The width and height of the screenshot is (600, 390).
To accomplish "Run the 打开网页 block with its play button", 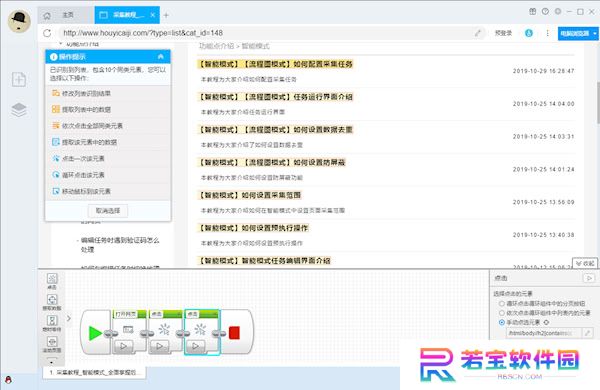I will point(124,346).
